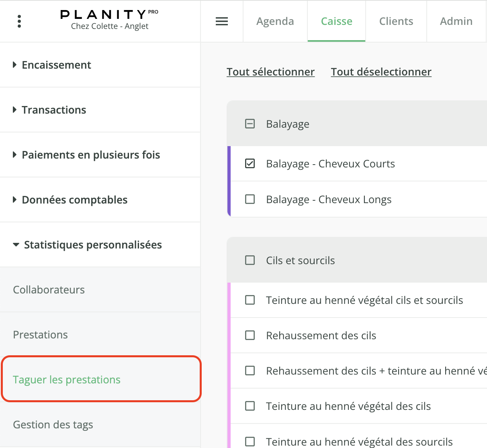Click Balayage - Cheveux Courts label text

330,164
